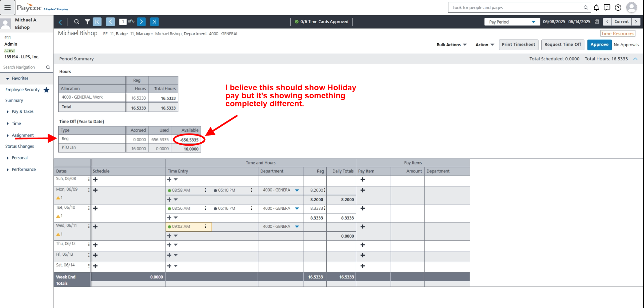This screenshot has width=644, height=308.
Task: Open the calendar date picker icon
Action: pos(597,22)
